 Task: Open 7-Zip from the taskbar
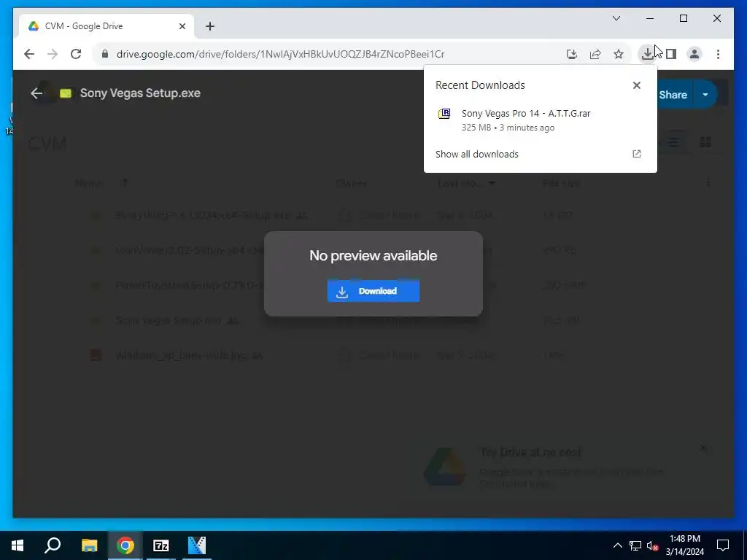(x=161, y=545)
